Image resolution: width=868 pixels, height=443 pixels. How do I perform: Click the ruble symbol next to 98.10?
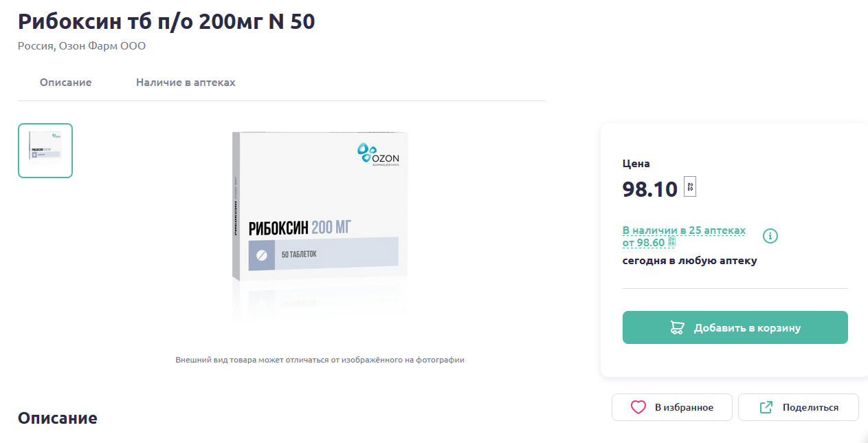tap(690, 186)
